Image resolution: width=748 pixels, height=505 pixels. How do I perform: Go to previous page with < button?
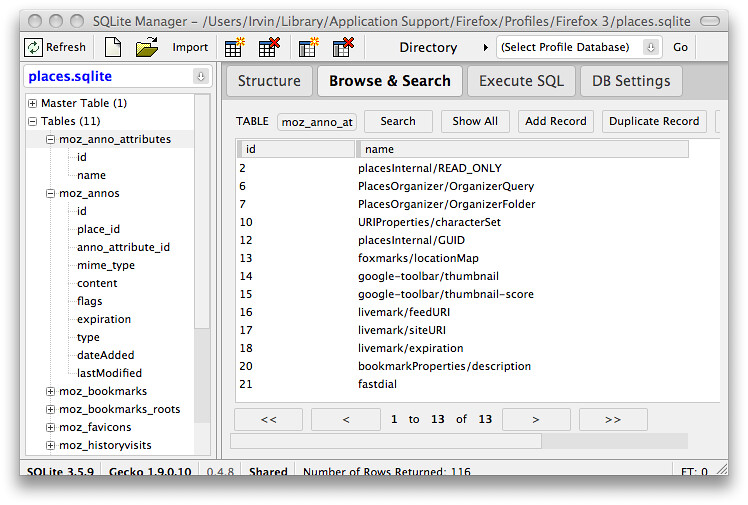point(346,420)
